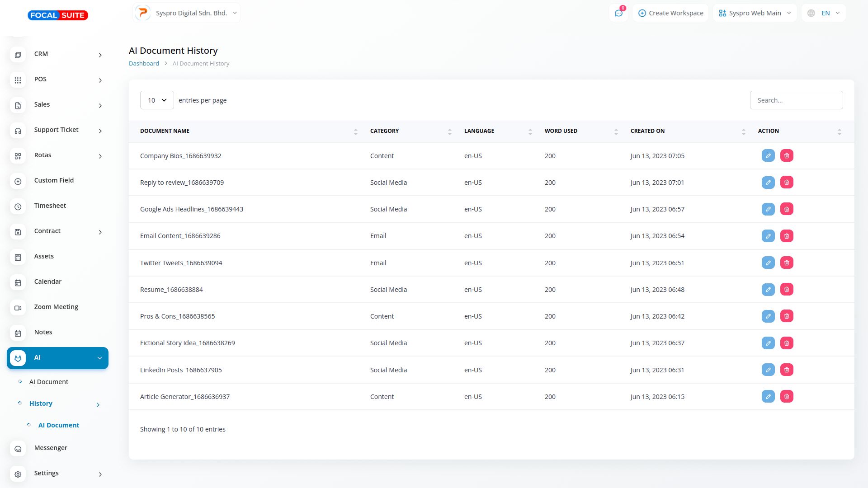Go to Dashboard breadcrumb link

tap(144, 64)
